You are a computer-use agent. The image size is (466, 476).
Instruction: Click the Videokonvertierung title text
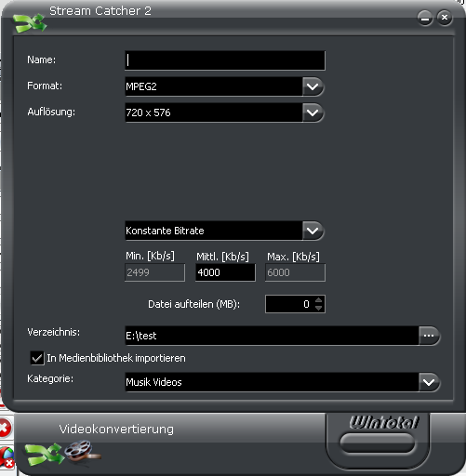116,430
